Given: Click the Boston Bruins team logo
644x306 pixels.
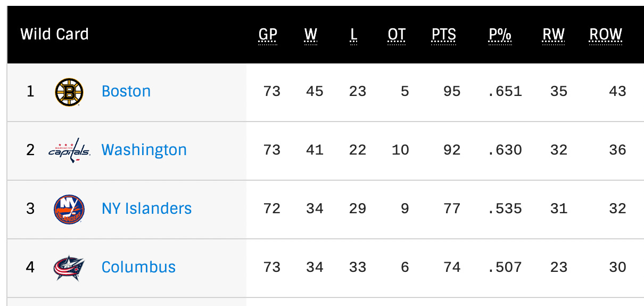Looking at the screenshot, I should tap(69, 92).
